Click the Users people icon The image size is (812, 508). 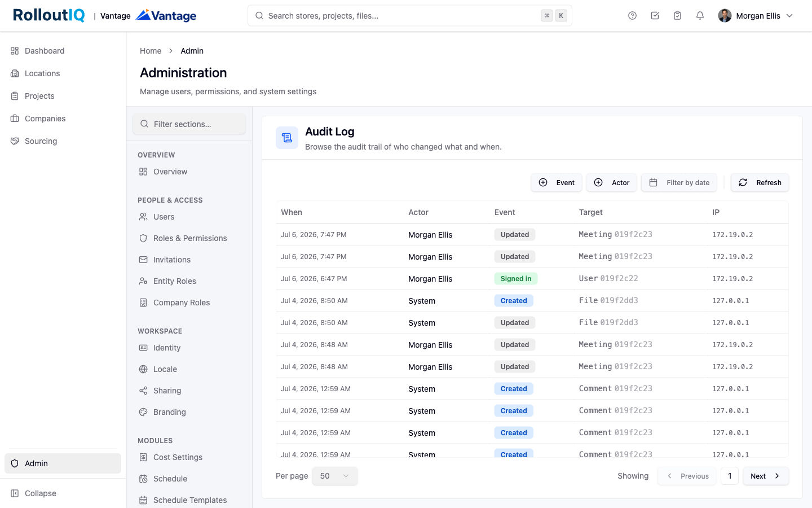click(143, 217)
